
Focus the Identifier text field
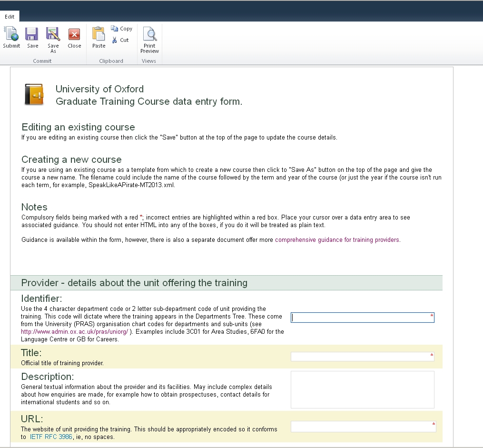362,318
